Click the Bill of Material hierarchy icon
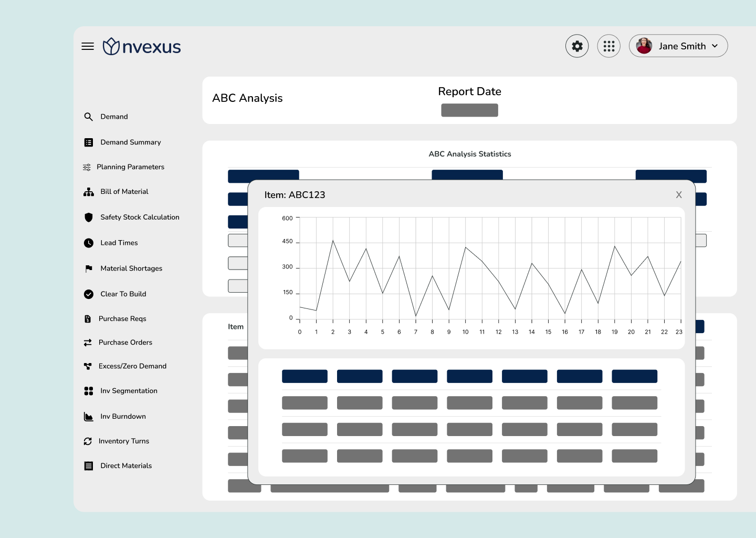Image resolution: width=756 pixels, height=538 pixels. coord(89,192)
